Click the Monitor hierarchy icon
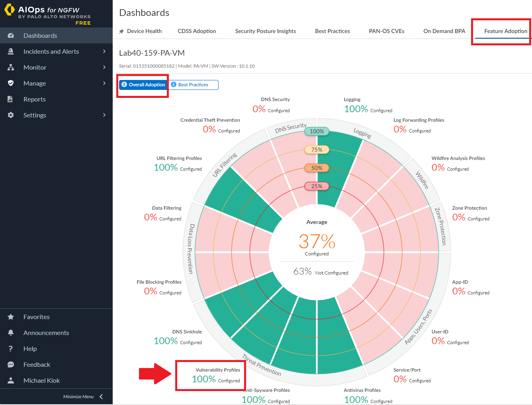 click(x=11, y=68)
